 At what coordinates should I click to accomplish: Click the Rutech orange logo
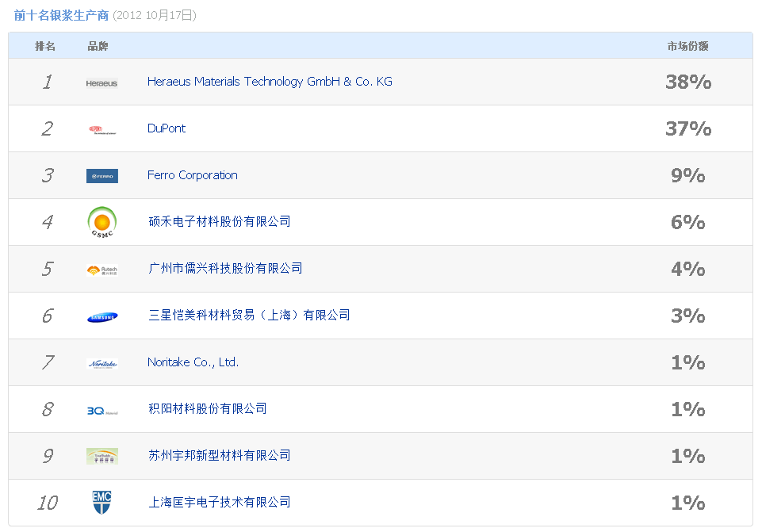coord(101,270)
